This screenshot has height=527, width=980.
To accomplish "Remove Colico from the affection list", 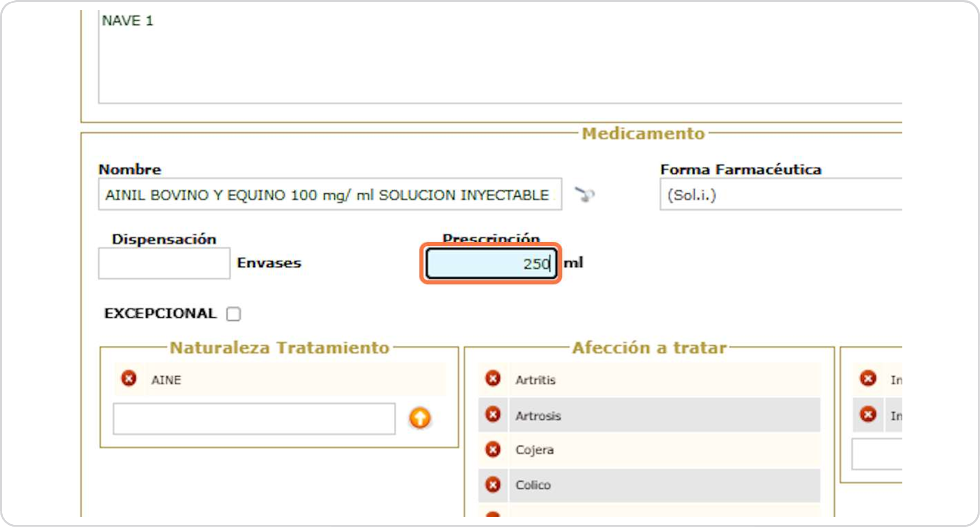I will click(493, 485).
